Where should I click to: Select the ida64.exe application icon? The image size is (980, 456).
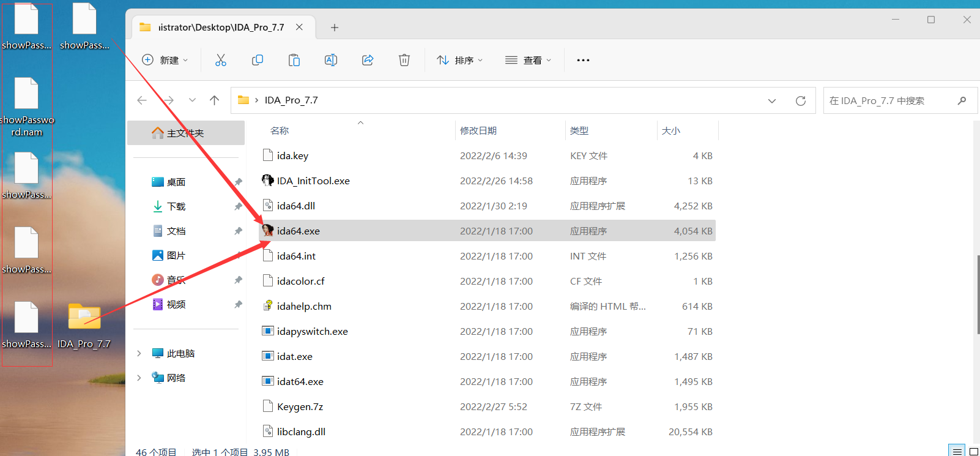[x=268, y=231]
